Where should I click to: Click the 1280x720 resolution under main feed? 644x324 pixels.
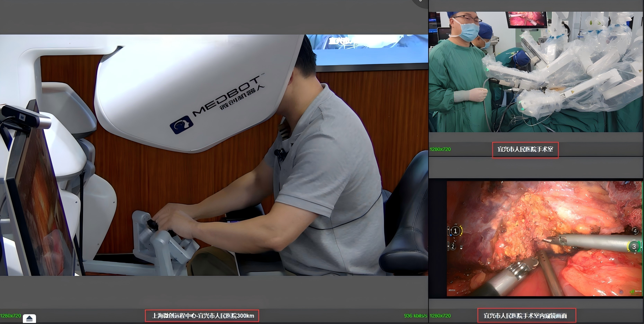[x=11, y=316]
